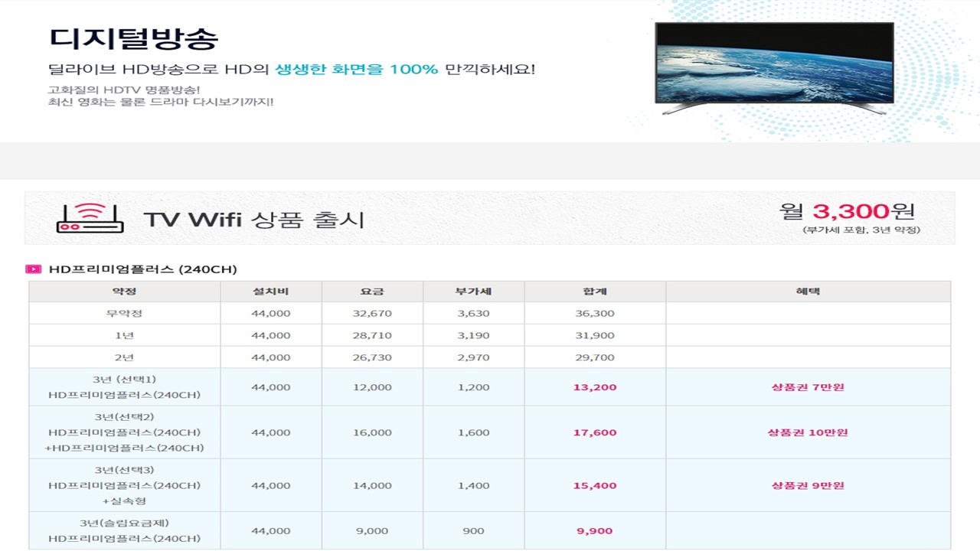Click the pink 9,900 total
Image resolution: width=980 pixels, height=551 pixels.
[x=595, y=530]
